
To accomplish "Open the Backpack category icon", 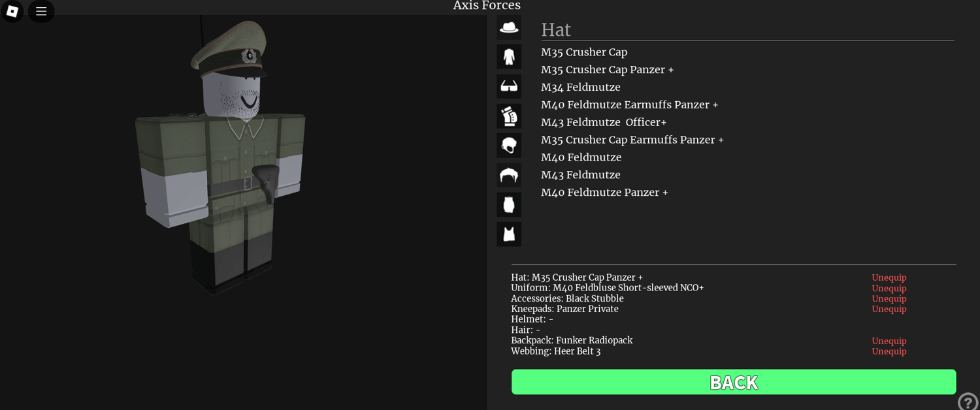I will pyautogui.click(x=509, y=204).
